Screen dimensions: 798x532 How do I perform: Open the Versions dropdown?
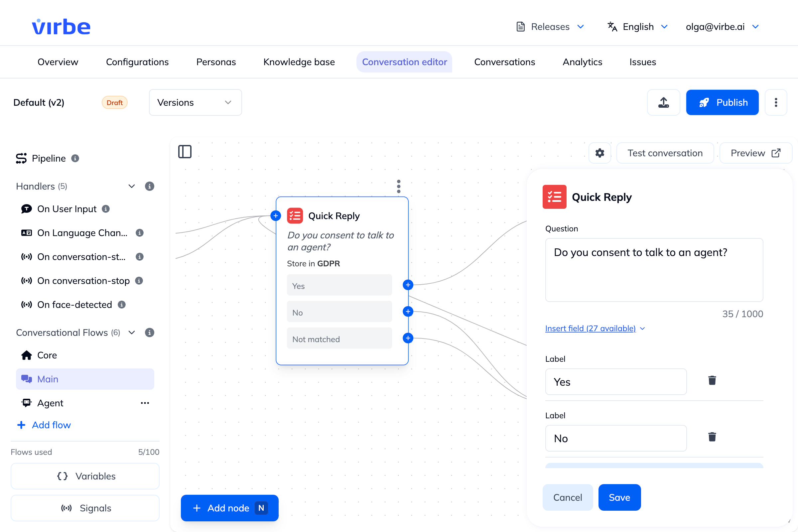pos(196,102)
